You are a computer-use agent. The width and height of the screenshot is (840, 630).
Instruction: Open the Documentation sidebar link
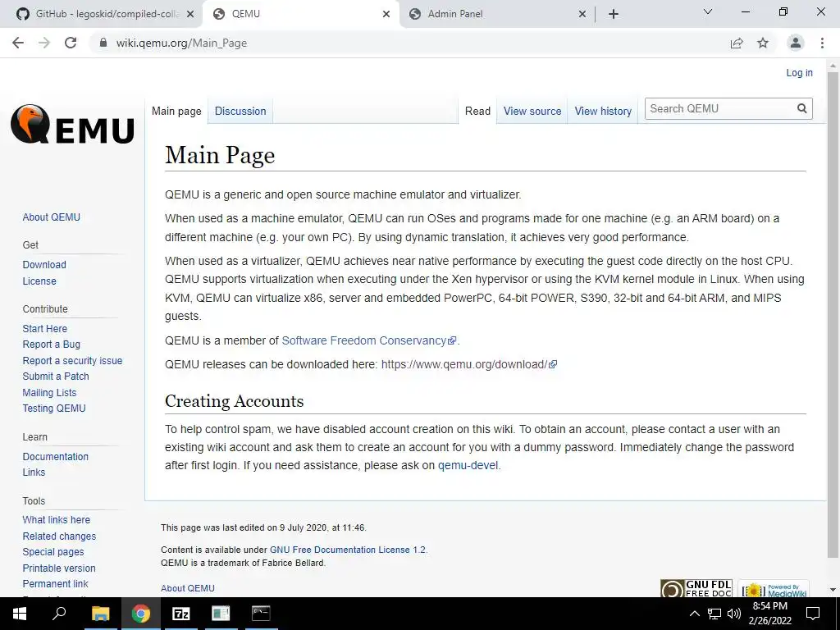(56, 456)
